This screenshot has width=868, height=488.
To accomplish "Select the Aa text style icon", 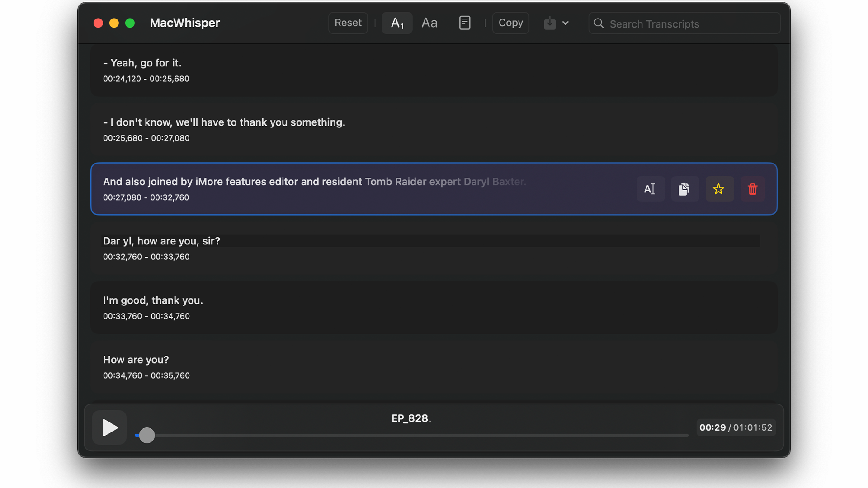I will coord(429,23).
